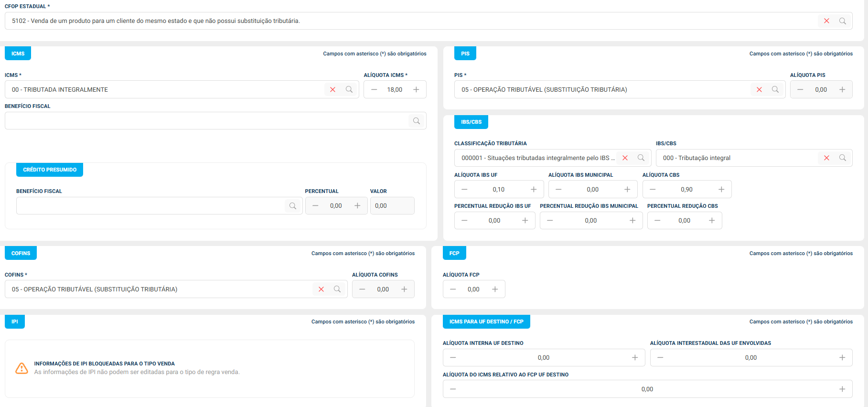Search Classificação Tributária options
868x407 pixels.
coord(641,158)
